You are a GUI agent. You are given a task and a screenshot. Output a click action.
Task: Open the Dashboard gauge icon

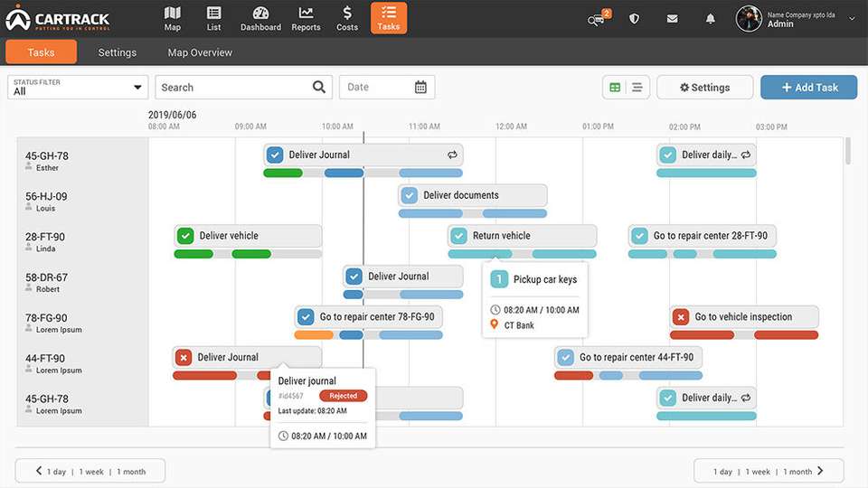pyautogui.click(x=260, y=18)
